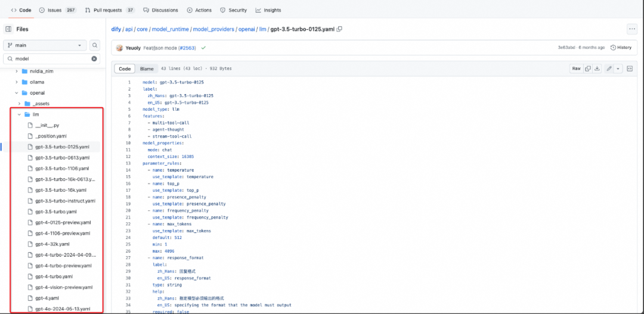Open commit 3e63abd hash link
The height and width of the screenshot is (314, 644).
point(566,48)
